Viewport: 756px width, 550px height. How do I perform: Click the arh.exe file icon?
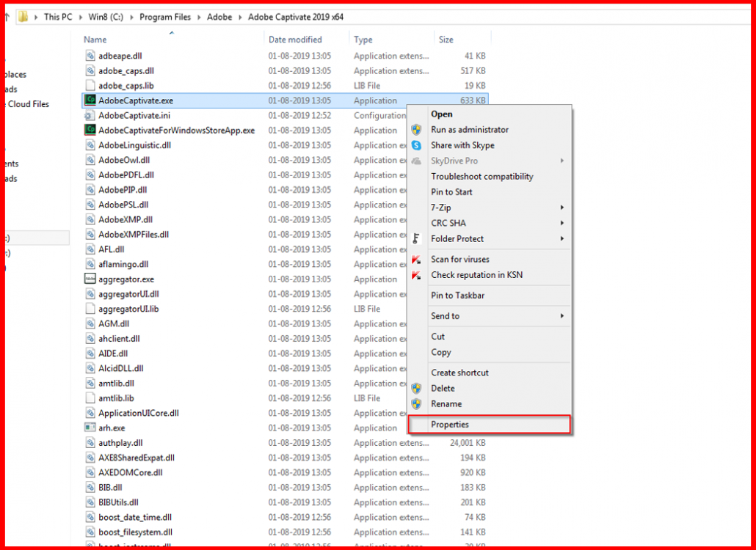pos(90,428)
